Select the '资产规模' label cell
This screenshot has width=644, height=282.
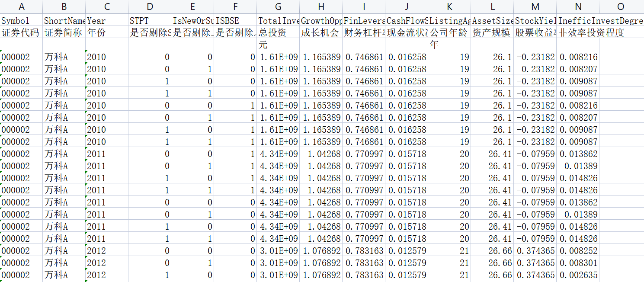click(x=493, y=32)
